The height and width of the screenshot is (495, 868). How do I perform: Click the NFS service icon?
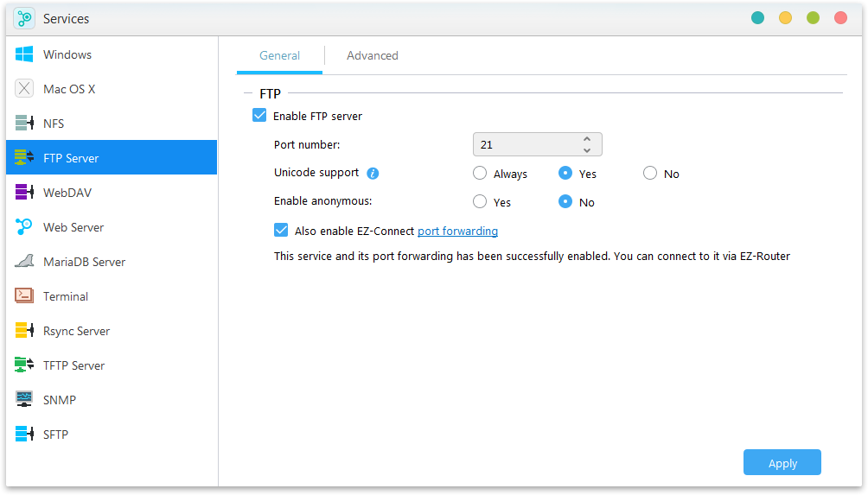[x=24, y=123]
